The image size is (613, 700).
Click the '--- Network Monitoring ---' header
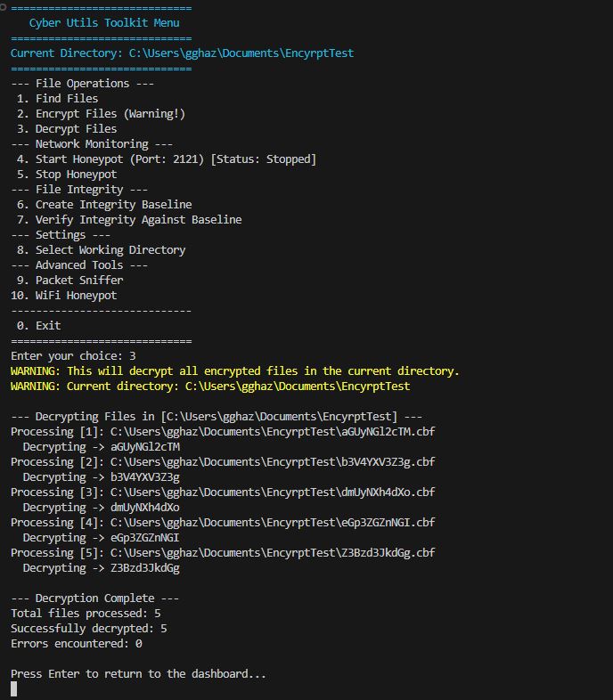pyautogui.click(x=92, y=144)
